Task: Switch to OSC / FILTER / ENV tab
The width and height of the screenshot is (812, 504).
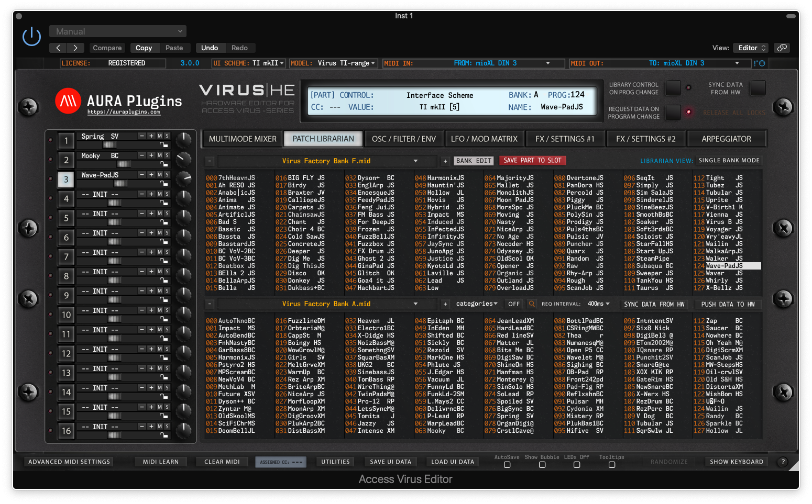Action: point(403,139)
